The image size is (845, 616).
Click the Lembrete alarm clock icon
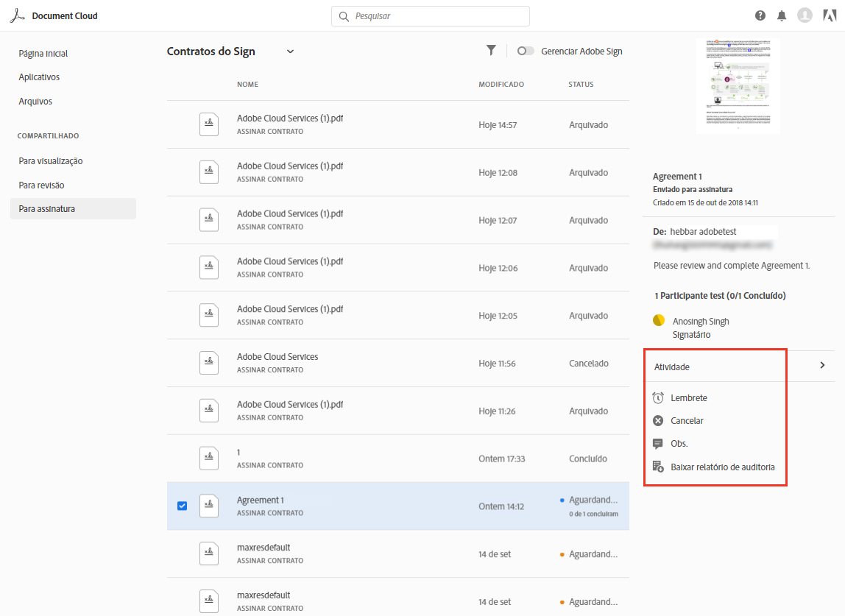pyautogui.click(x=658, y=398)
